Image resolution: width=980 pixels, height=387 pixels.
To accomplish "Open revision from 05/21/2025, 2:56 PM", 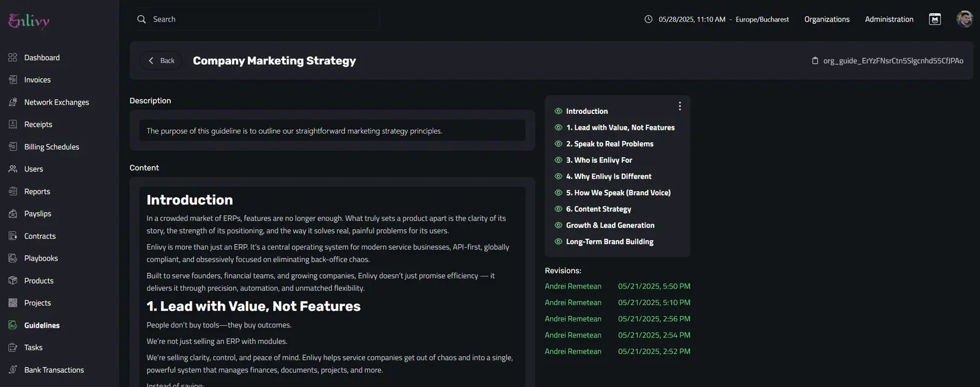I will pyautogui.click(x=617, y=319).
